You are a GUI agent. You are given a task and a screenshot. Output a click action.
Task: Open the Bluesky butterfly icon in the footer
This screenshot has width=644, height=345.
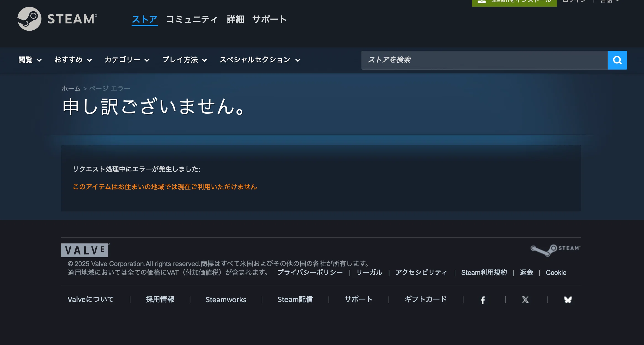pos(568,300)
